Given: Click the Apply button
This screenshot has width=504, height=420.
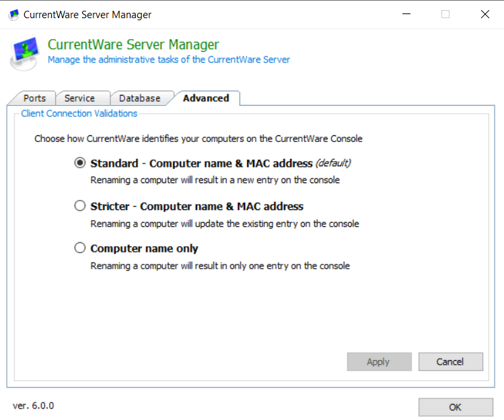Looking at the screenshot, I should click(x=379, y=362).
